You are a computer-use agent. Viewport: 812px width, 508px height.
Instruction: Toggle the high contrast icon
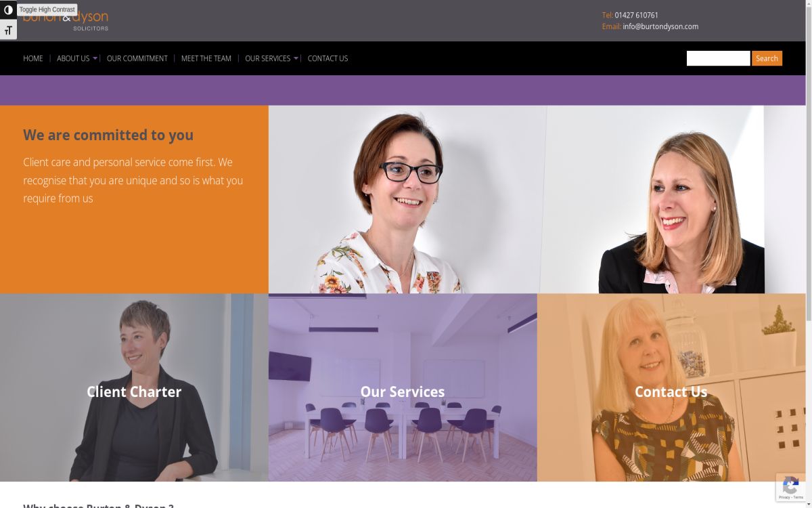(8, 9)
